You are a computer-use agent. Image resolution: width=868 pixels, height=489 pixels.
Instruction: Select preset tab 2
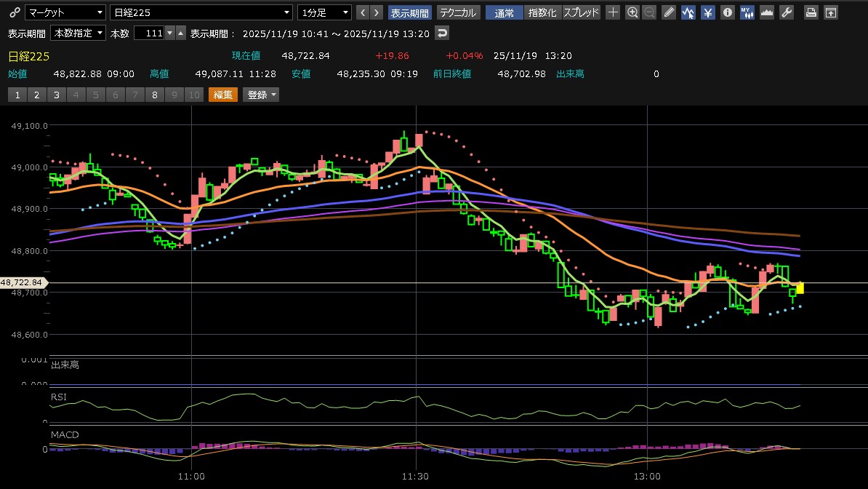point(37,95)
